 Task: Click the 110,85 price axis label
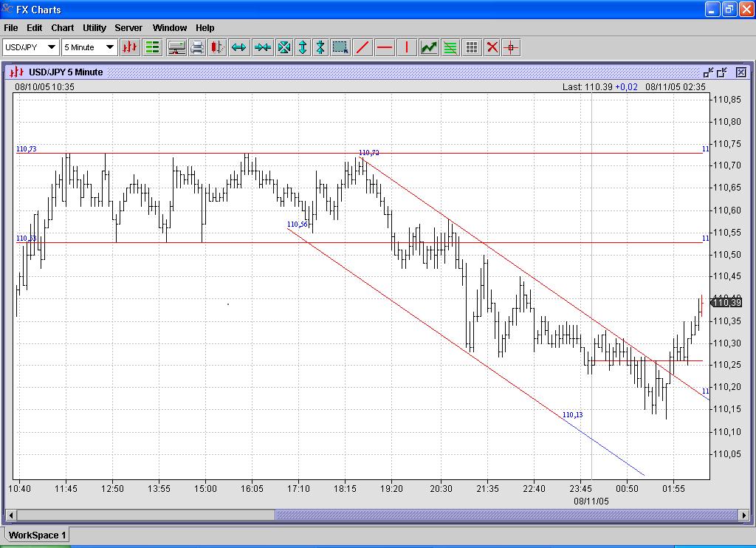pyautogui.click(x=727, y=100)
